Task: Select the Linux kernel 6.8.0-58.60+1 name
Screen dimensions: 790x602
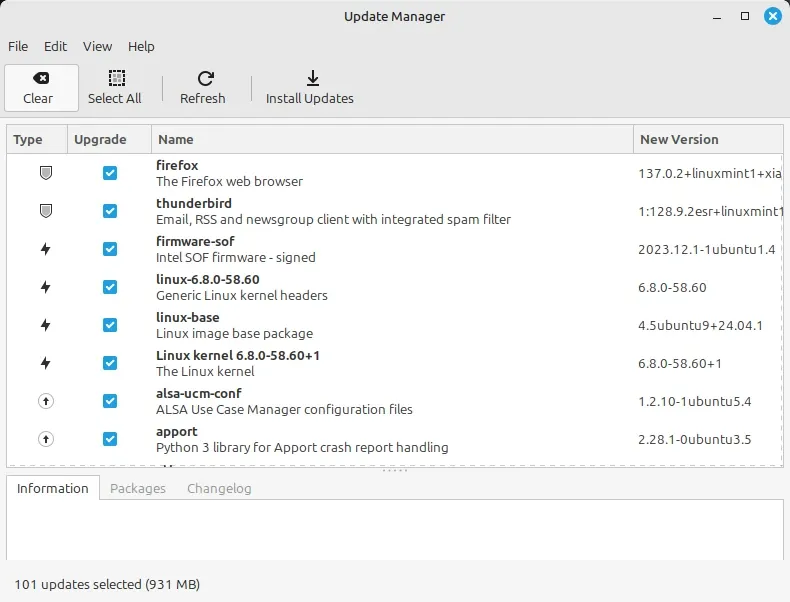Action: (238, 356)
